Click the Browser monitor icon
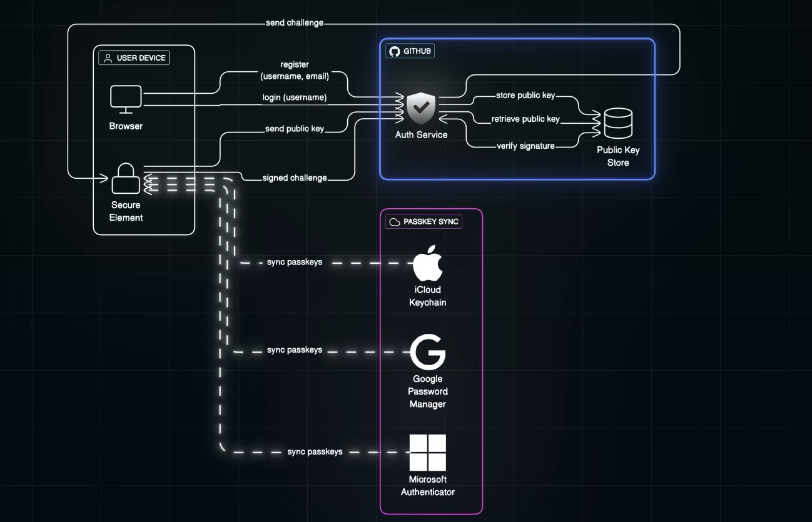 tap(126, 99)
